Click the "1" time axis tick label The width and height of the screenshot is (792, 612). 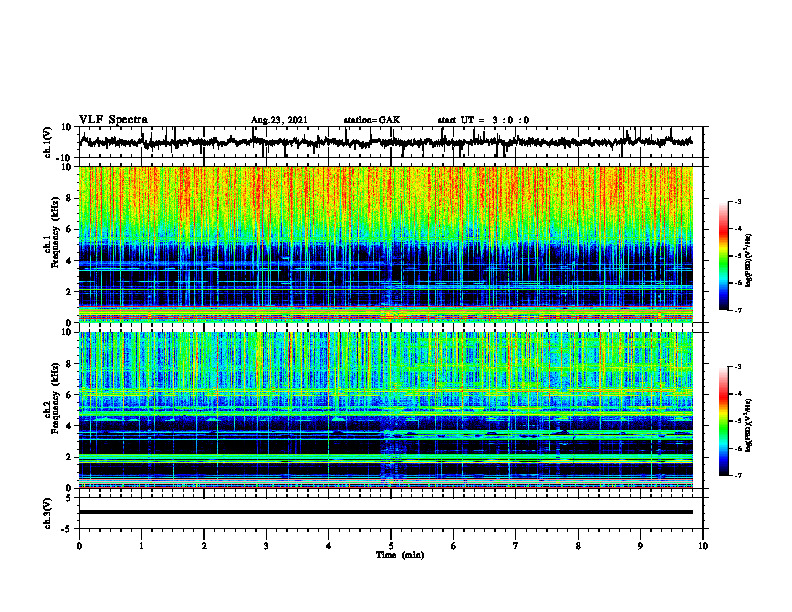[x=141, y=546]
